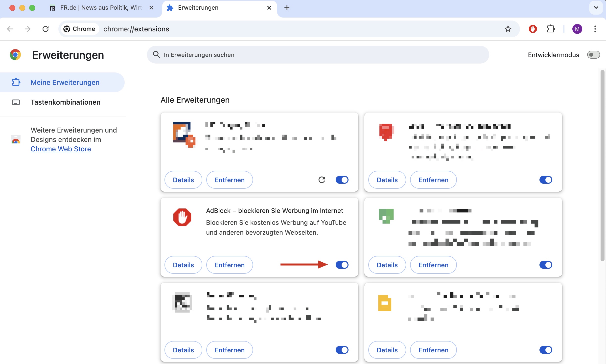
Task: Click the AdBlock extension icon in toolbar
Action: (533, 29)
